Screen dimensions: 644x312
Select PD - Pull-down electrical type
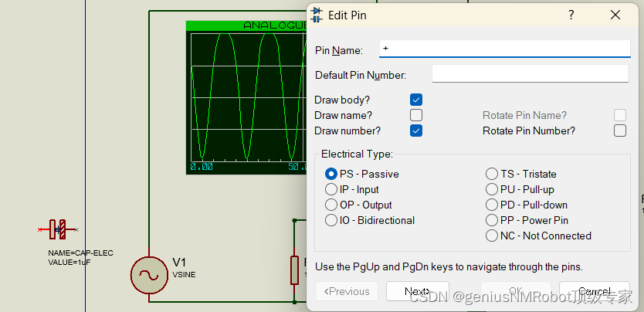coord(492,205)
